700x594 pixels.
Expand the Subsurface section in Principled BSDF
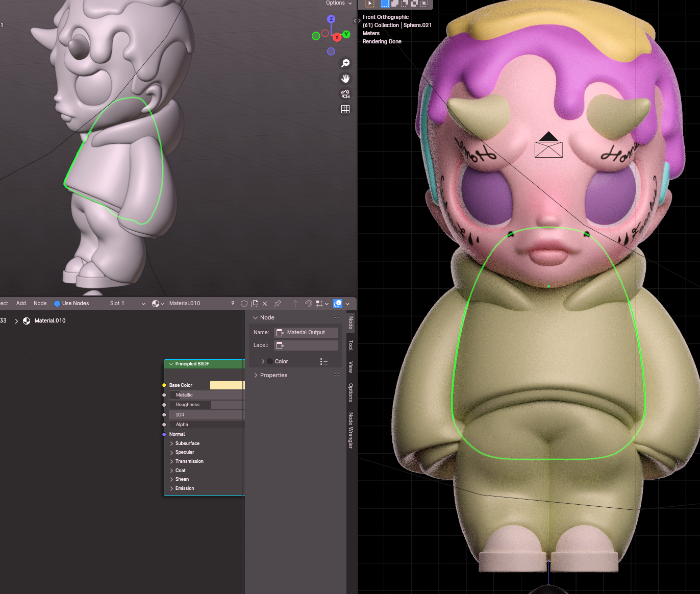(172, 443)
